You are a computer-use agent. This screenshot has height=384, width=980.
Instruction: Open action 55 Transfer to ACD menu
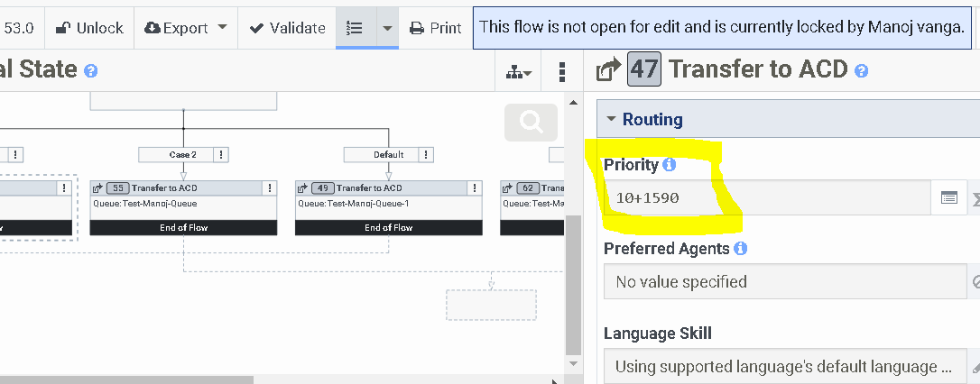(269, 187)
